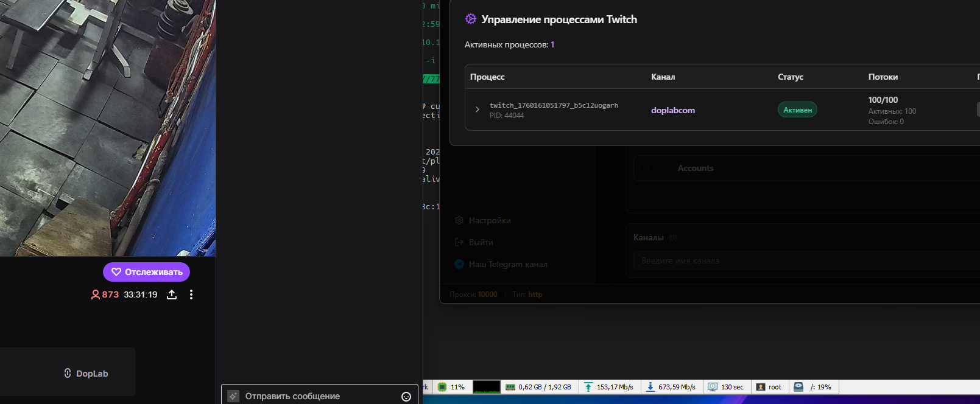980x404 pixels.
Task: Click the CPU usage icon showing 11%
Action: click(x=443, y=387)
